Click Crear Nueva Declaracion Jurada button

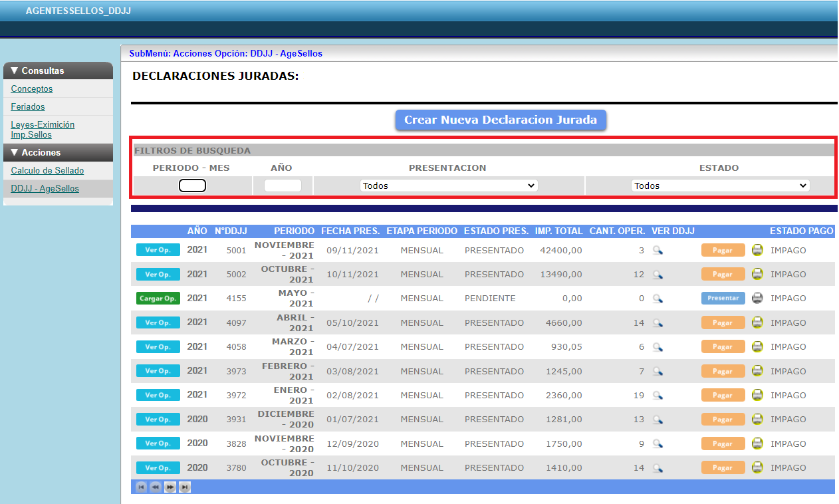[x=501, y=120]
